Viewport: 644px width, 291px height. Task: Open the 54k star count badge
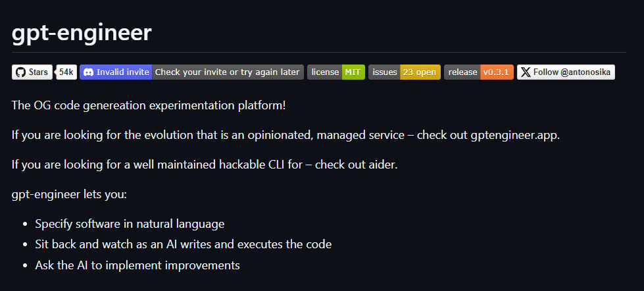point(66,72)
